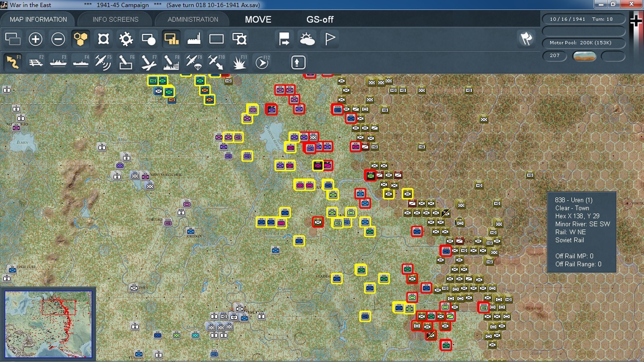Click the date and Turn 18 display
The width and height of the screenshot is (644, 362).
584,19
